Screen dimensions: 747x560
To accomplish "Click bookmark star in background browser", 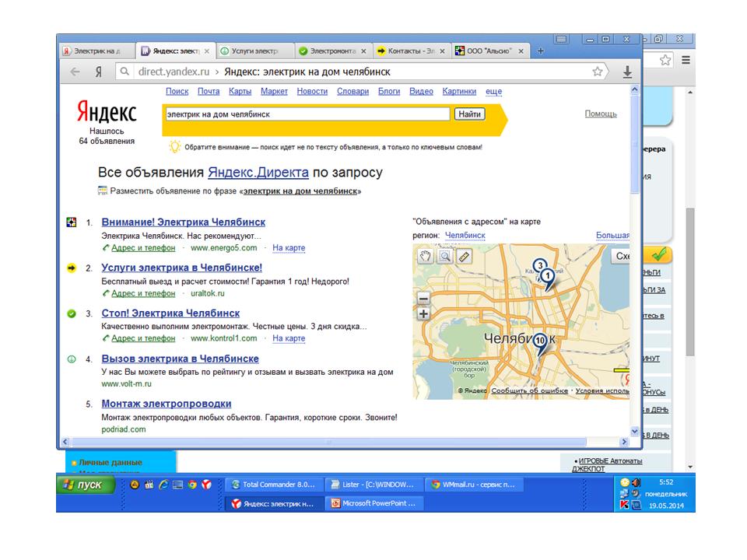I will (665, 60).
